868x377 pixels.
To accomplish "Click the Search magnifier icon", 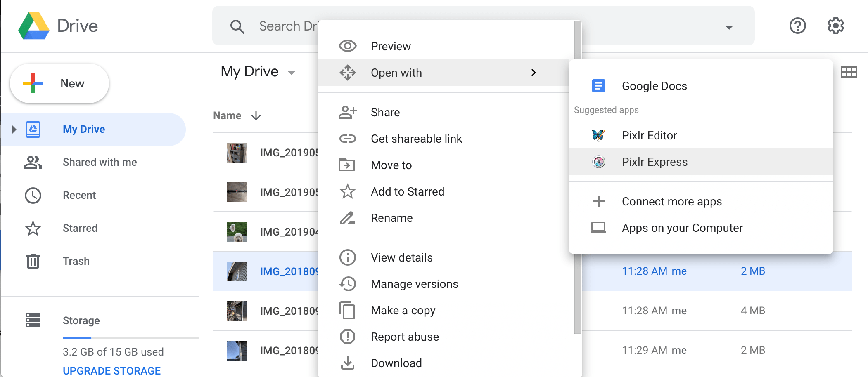I will click(237, 26).
